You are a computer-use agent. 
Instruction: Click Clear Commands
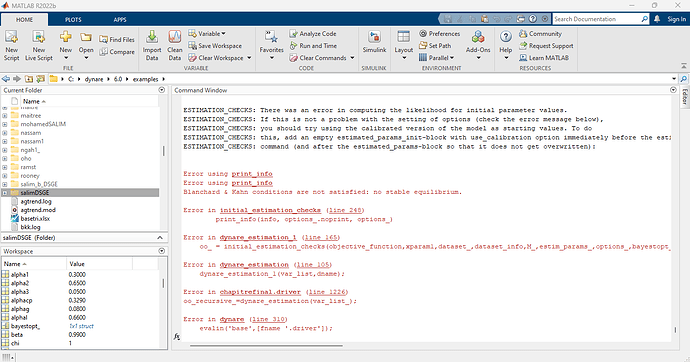pyautogui.click(x=322, y=58)
